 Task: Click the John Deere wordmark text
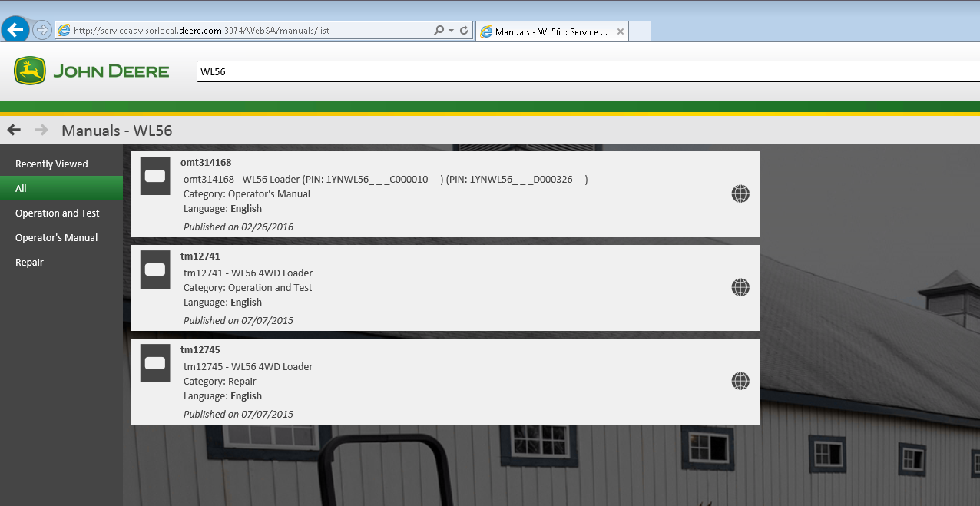(x=111, y=71)
